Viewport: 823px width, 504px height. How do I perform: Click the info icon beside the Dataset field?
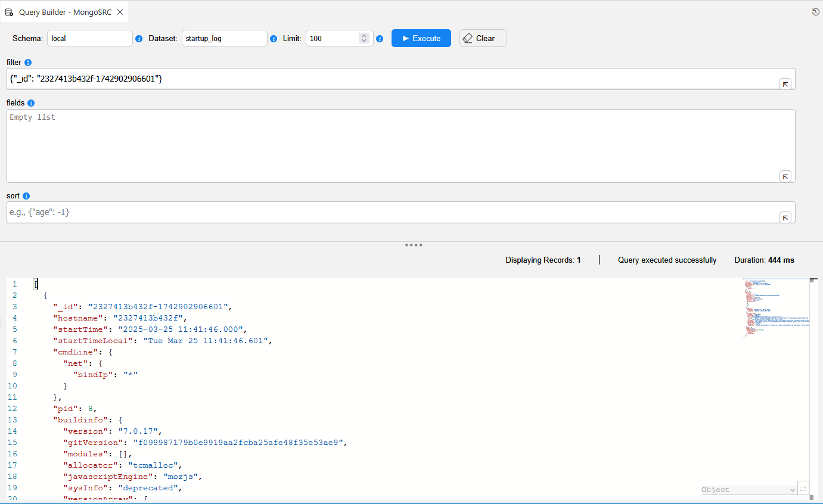274,39
